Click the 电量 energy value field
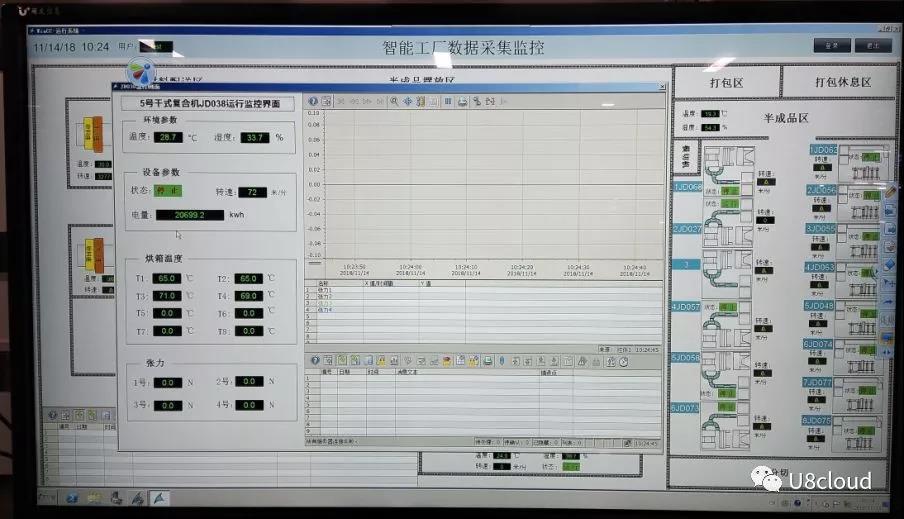This screenshot has height=519, width=904. pyautogui.click(x=189, y=215)
